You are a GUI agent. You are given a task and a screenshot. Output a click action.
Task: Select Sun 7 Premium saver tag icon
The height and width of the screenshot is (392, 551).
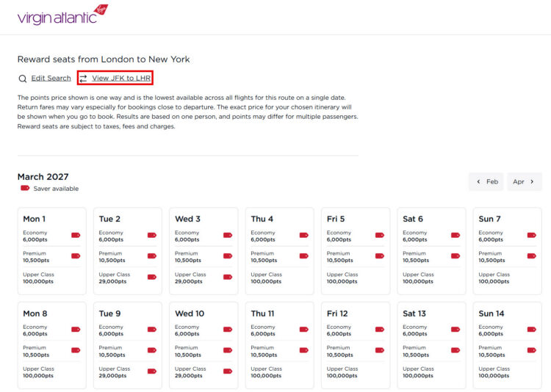click(x=532, y=255)
